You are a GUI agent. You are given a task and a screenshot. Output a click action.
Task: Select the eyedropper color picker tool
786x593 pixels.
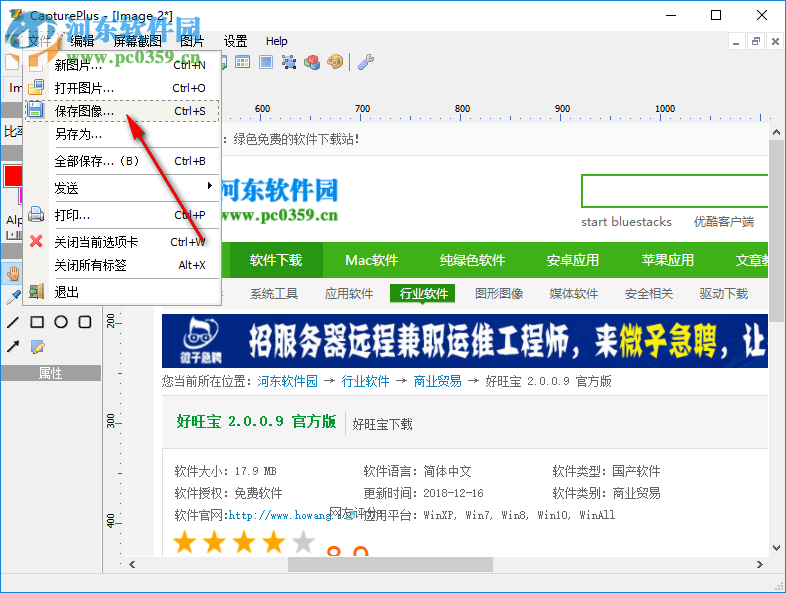coord(13,297)
